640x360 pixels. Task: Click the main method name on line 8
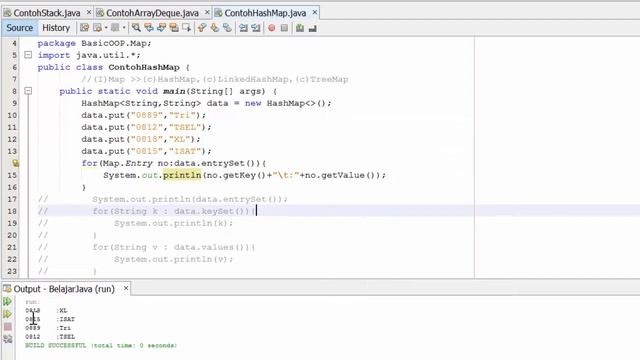[x=174, y=91]
